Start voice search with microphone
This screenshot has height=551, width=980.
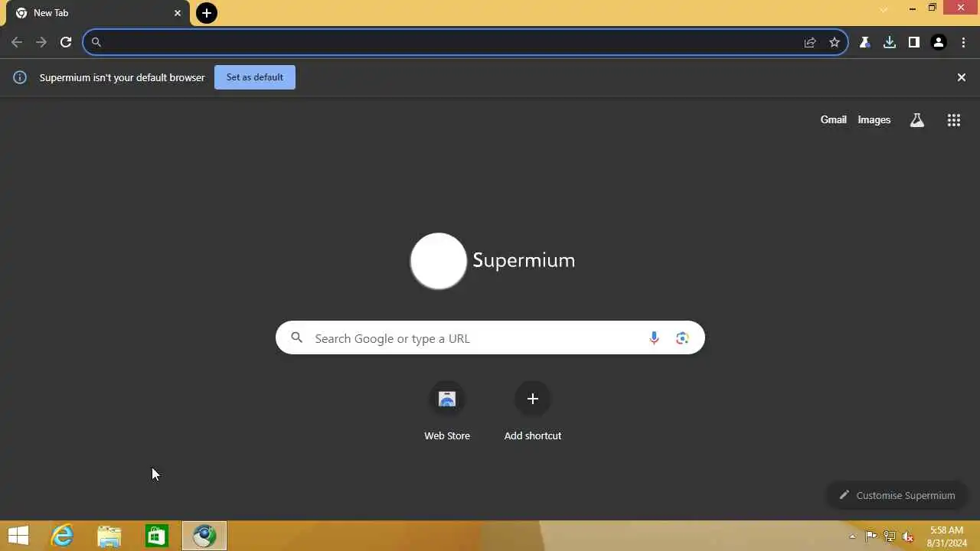coord(654,338)
